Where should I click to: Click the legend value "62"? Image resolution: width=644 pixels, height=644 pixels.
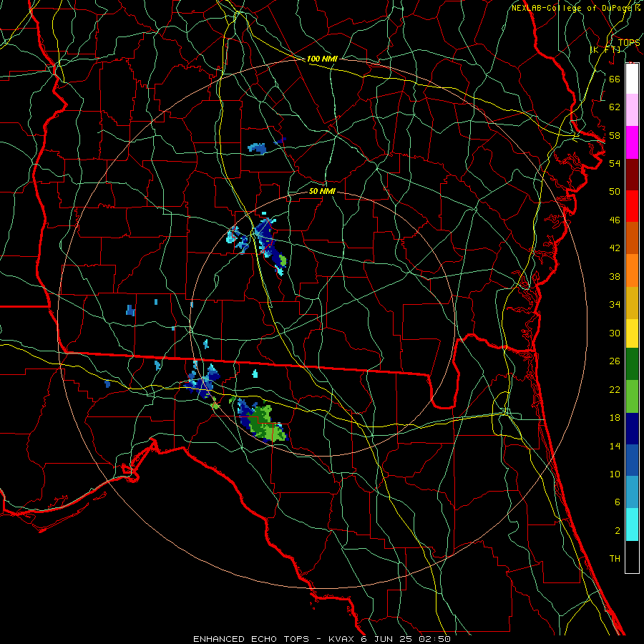click(x=615, y=107)
